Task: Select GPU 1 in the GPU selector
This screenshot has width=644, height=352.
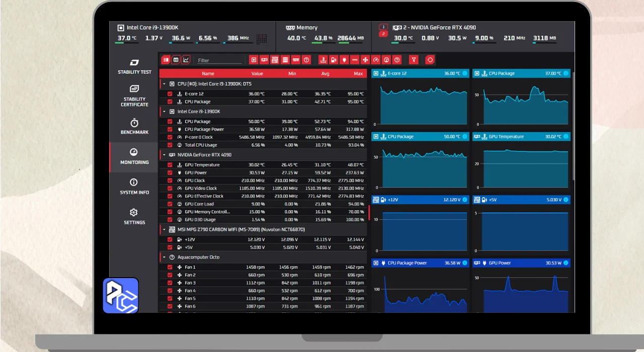Action: (383, 27)
